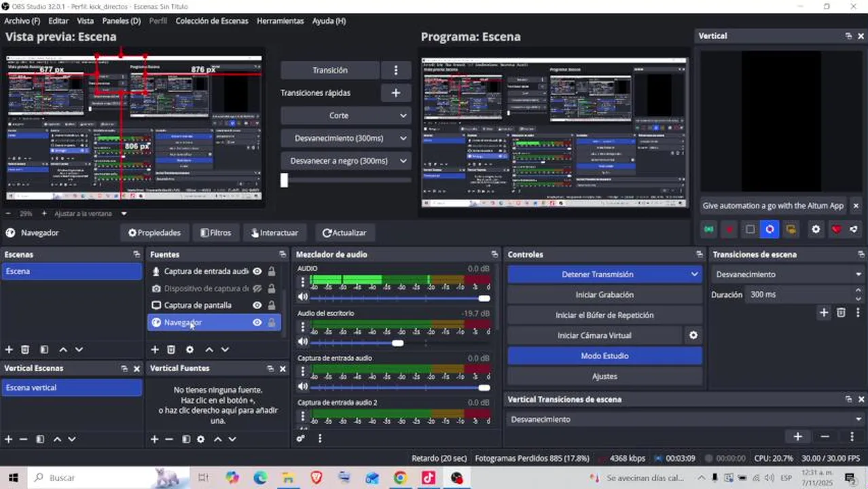
Task: Toggle Modo Estudio button
Action: click(x=604, y=356)
